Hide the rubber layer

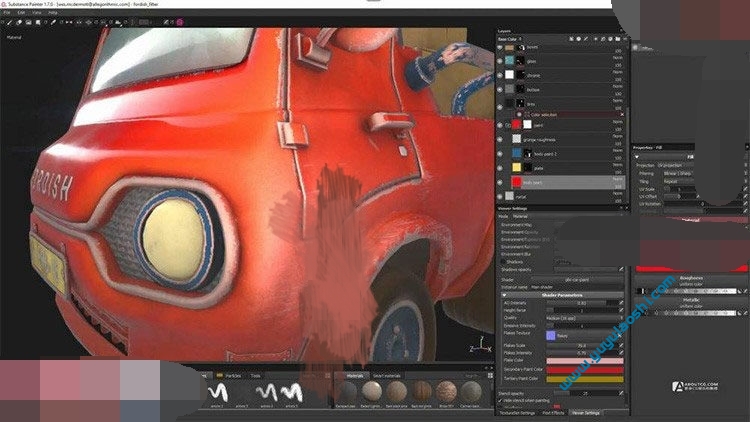[500, 89]
